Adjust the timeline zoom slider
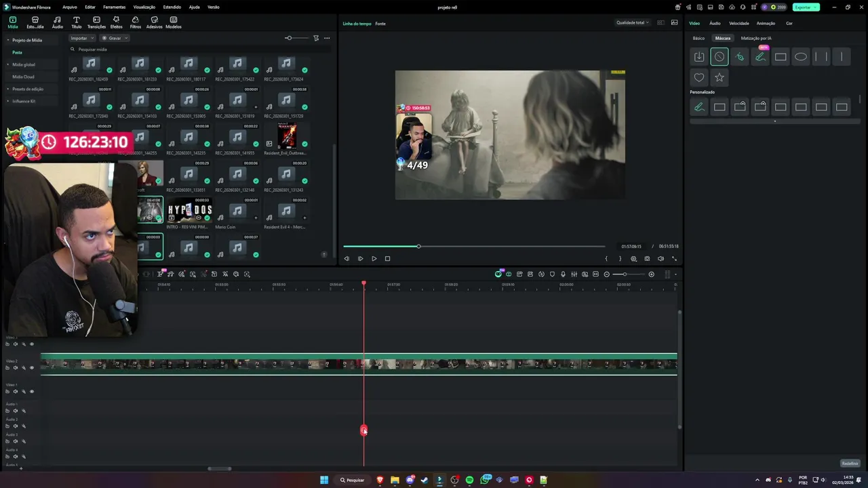 coord(625,274)
